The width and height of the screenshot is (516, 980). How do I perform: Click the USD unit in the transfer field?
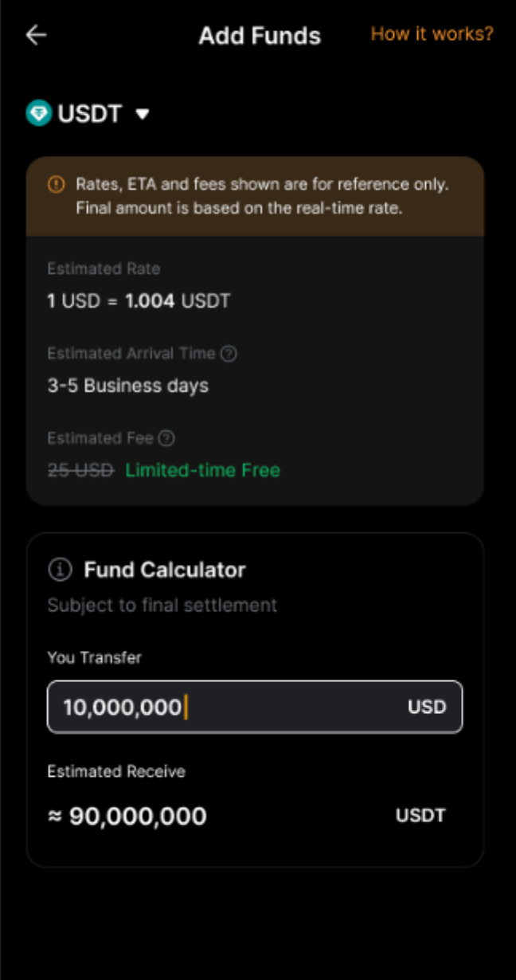427,707
